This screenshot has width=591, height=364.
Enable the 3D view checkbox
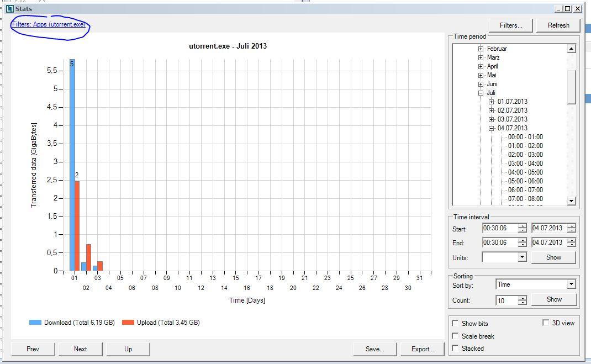546,323
